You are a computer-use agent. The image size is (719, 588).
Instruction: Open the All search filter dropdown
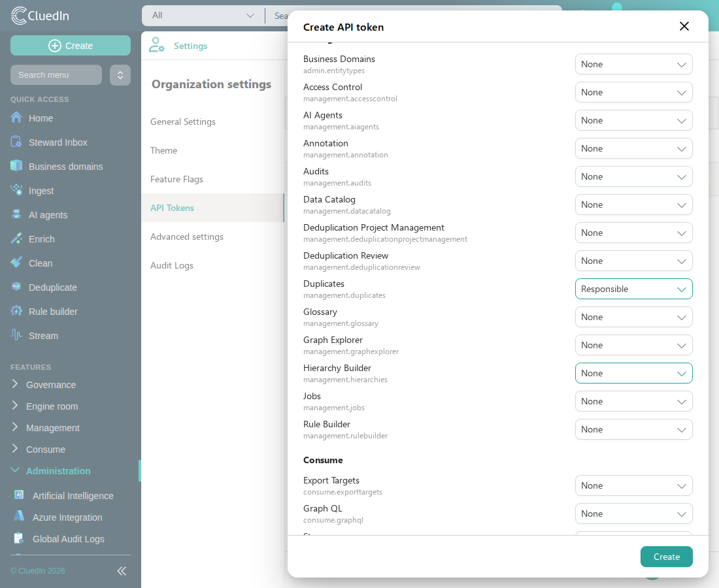(x=203, y=16)
